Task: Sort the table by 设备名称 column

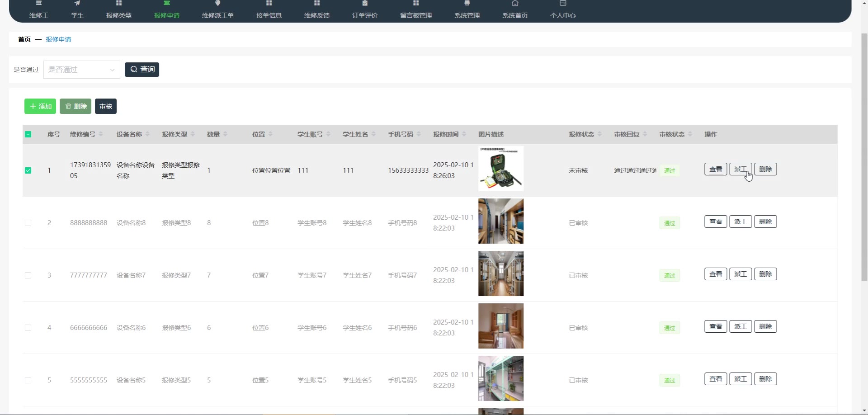Action: [x=147, y=134]
